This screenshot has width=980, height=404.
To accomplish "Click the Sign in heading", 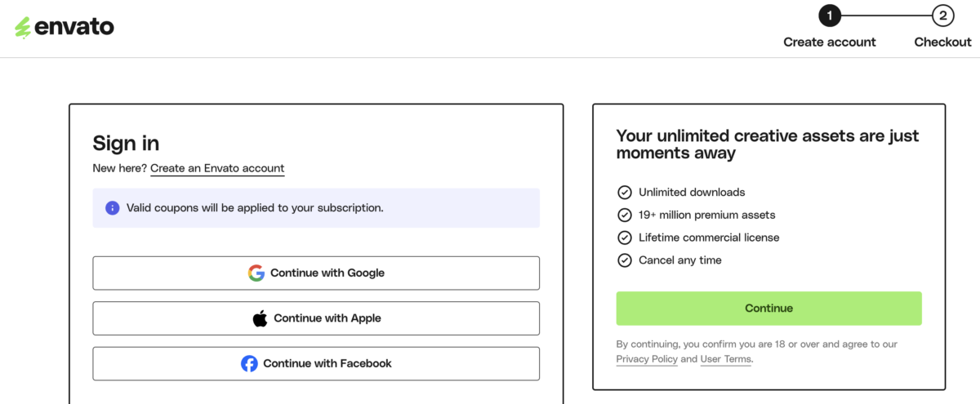I will pos(126,144).
